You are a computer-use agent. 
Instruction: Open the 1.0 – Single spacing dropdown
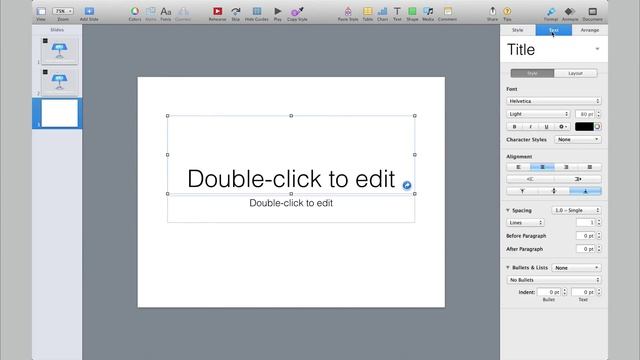[x=576, y=210]
